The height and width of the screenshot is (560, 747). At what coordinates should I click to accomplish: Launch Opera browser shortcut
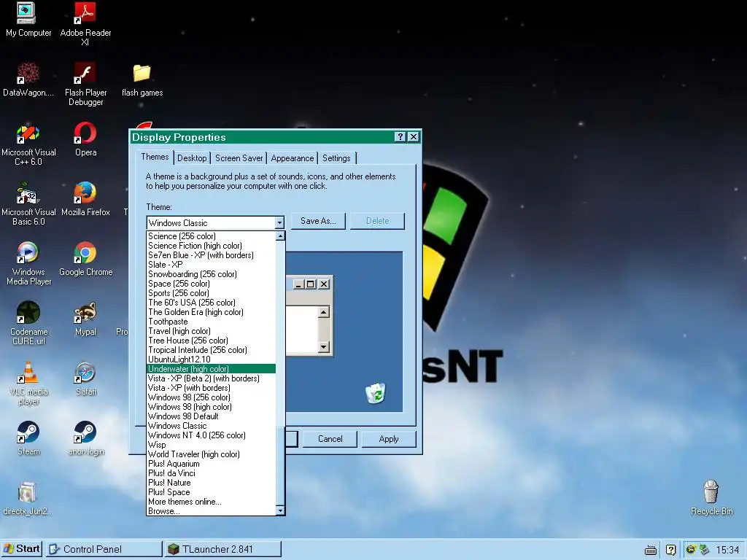85,139
